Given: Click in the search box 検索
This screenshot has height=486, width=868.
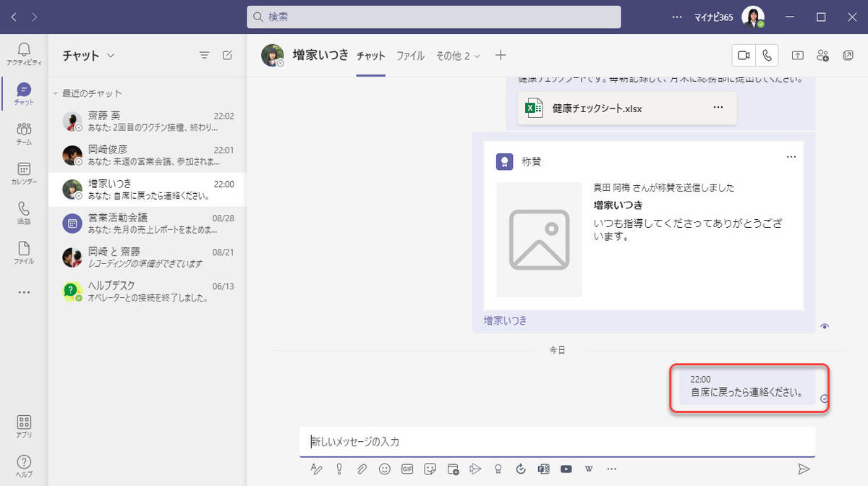Looking at the screenshot, I should pyautogui.click(x=434, y=17).
